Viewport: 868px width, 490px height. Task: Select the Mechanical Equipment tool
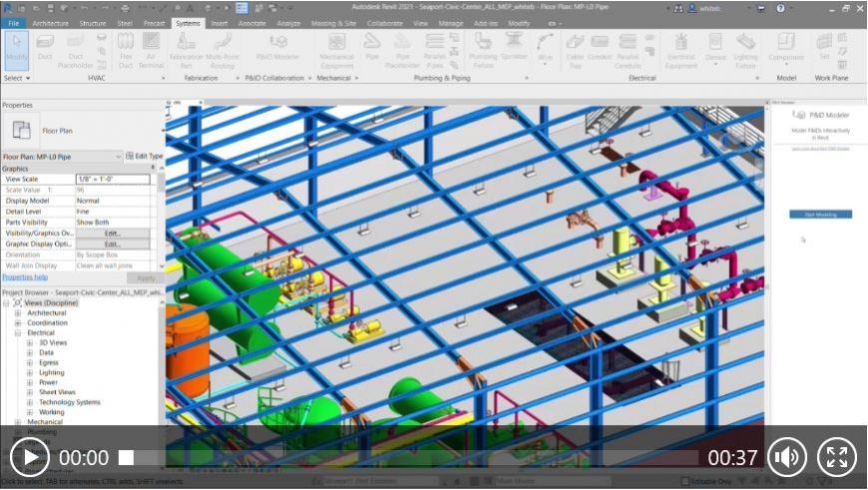336,51
